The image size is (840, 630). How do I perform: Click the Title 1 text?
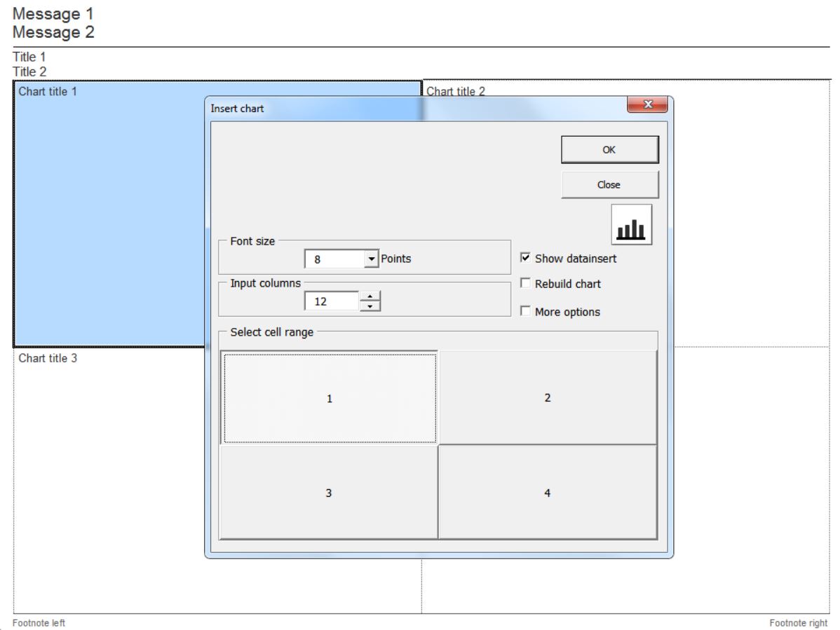29,57
